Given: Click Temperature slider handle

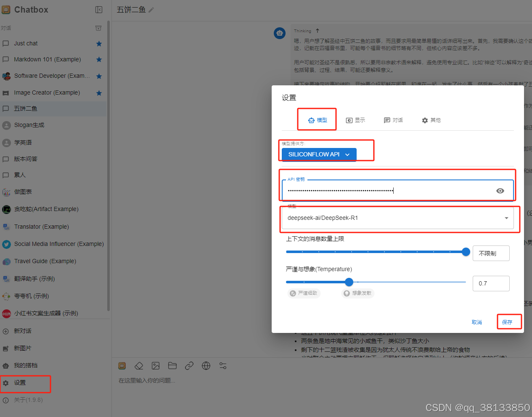Looking at the screenshot, I should (349, 282).
